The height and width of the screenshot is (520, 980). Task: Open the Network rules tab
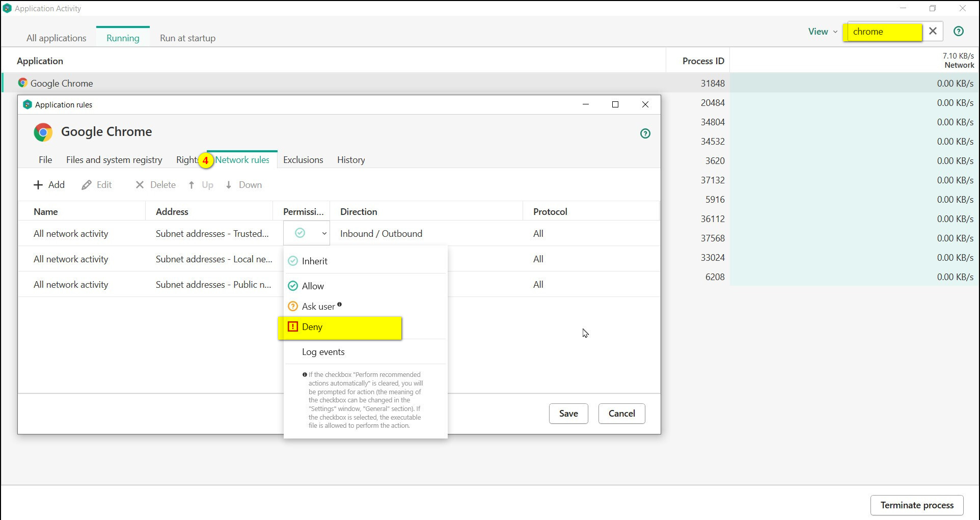(x=242, y=160)
